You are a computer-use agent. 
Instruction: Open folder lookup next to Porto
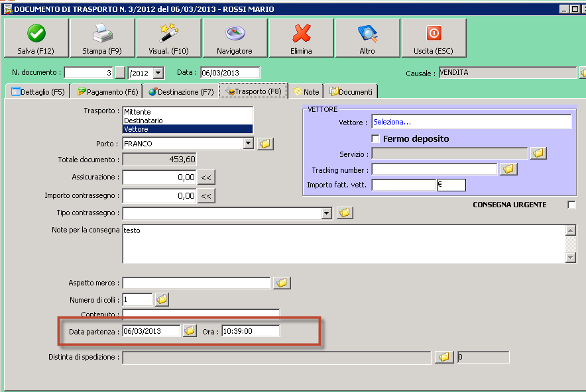tap(265, 144)
